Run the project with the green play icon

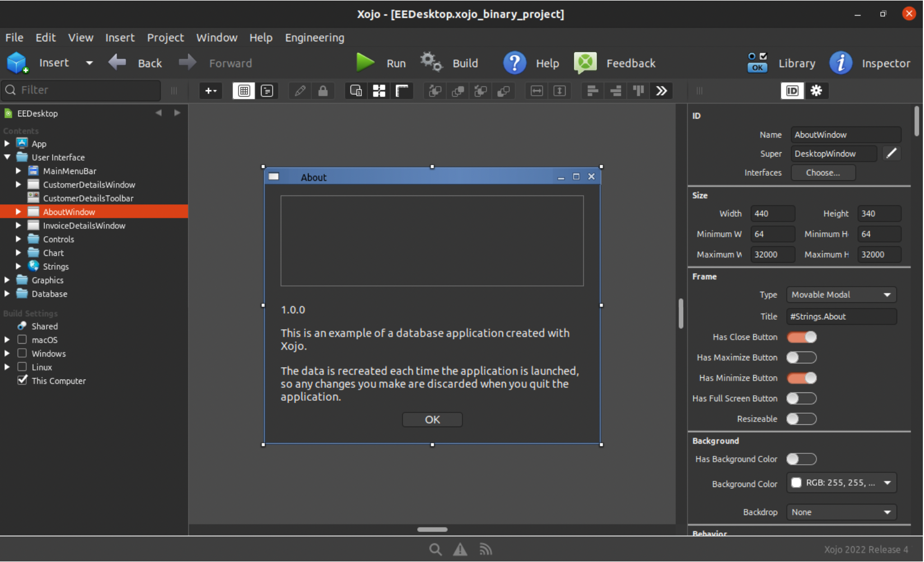[x=365, y=62]
